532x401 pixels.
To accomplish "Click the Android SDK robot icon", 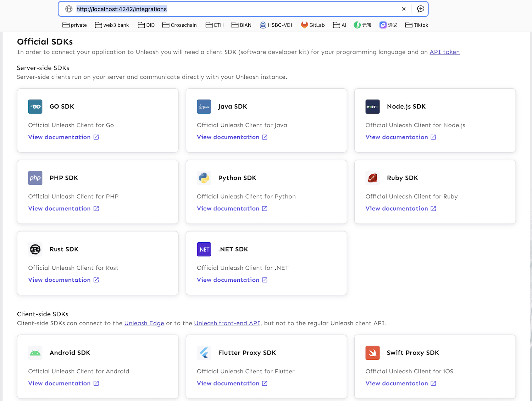I will click(35, 353).
